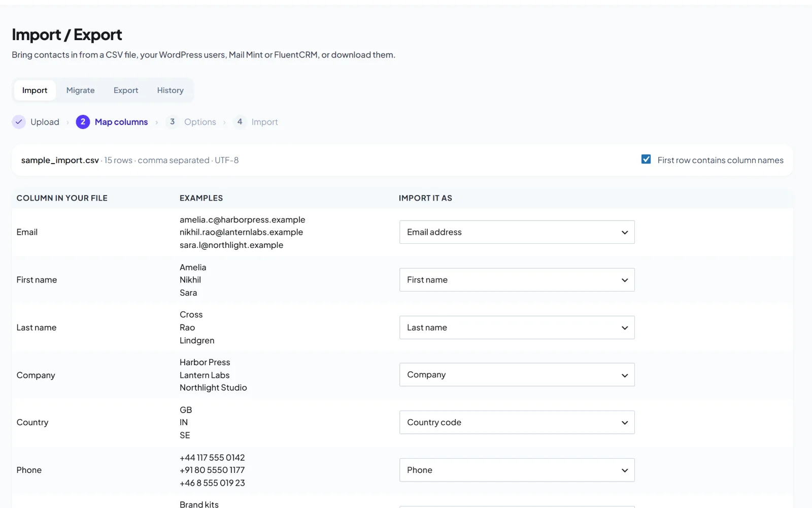The image size is (812, 508).
Task: Click example value Brand kits
Action: 199,504
